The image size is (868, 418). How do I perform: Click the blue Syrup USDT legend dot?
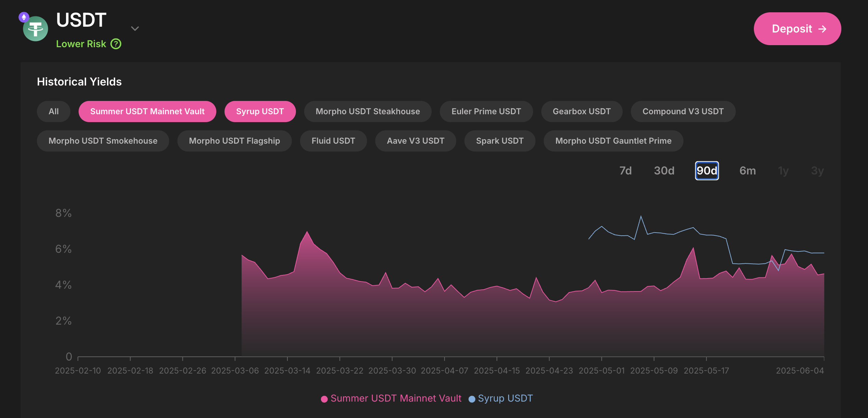coord(472,399)
